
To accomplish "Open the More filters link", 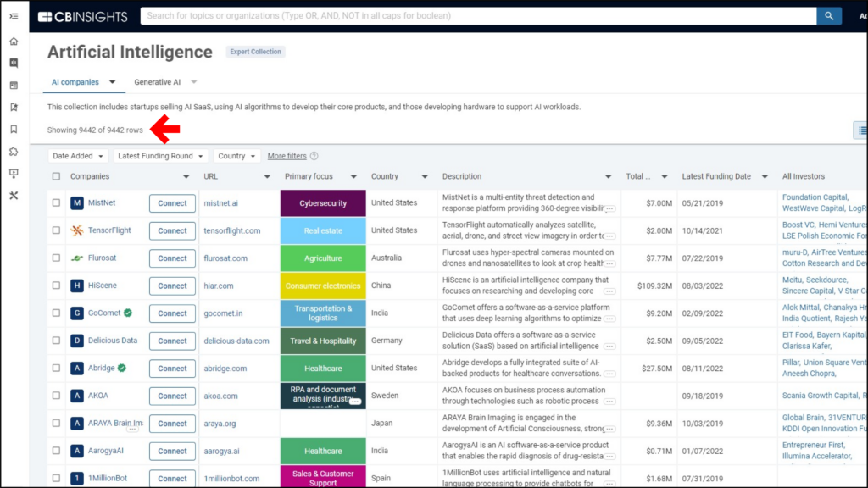I will tap(287, 156).
